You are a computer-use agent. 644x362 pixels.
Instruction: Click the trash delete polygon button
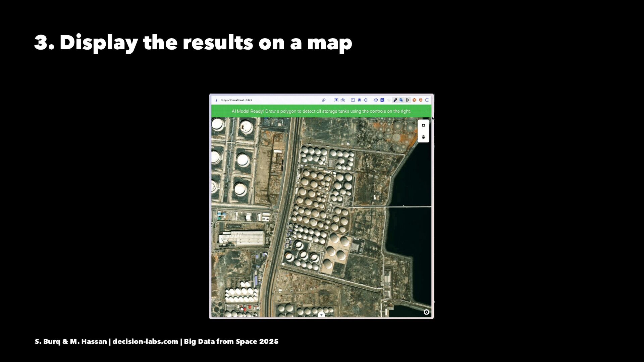point(423,137)
